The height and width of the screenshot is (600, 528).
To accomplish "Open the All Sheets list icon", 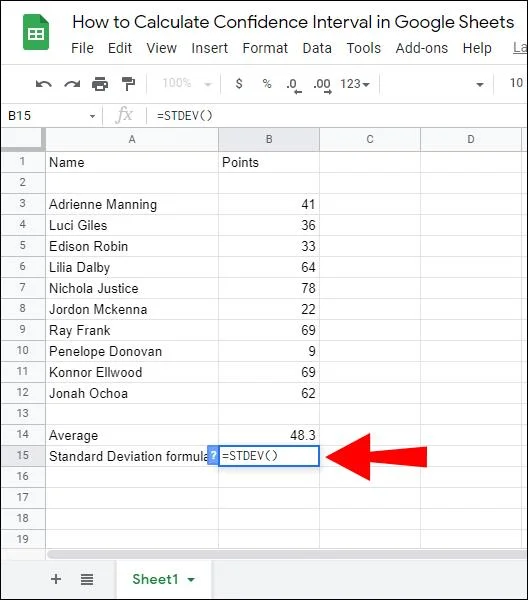I will [87, 579].
